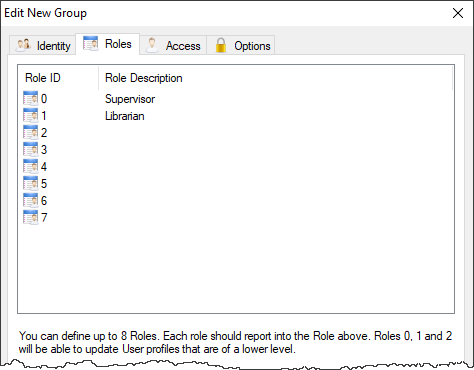Viewport: 474px width, 370px height.
Task: Select Role ID number 2
Action: tap(44, 133)
